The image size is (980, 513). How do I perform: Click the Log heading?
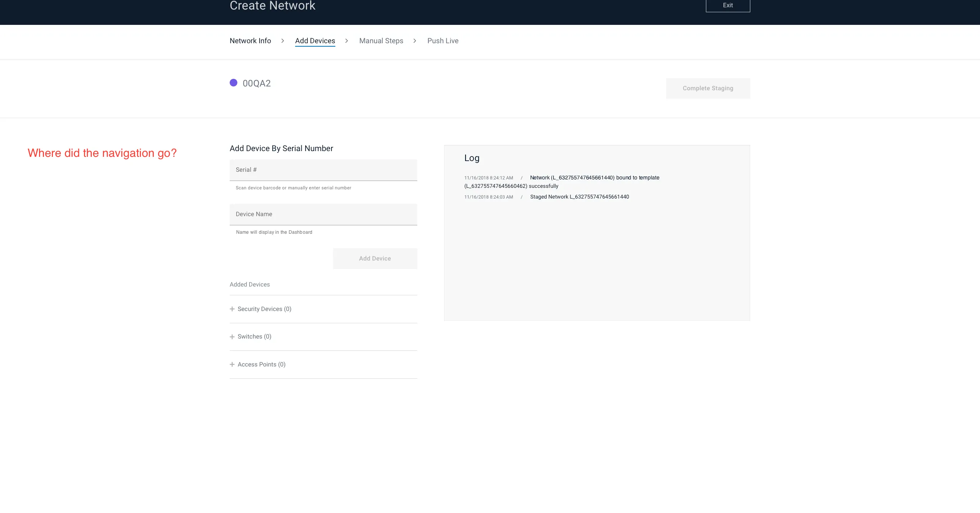[x=472, y=158]
